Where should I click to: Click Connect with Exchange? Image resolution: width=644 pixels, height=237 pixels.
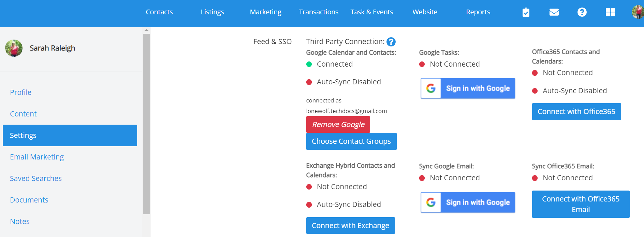(350, 225)
